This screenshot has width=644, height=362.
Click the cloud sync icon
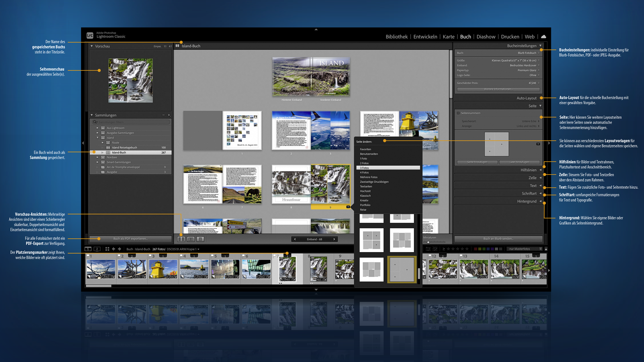coord(543,37)
